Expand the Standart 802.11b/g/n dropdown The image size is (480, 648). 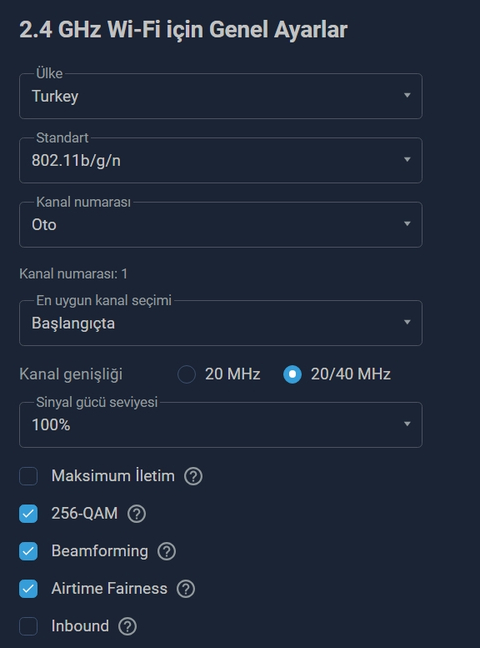pos(221,160)
